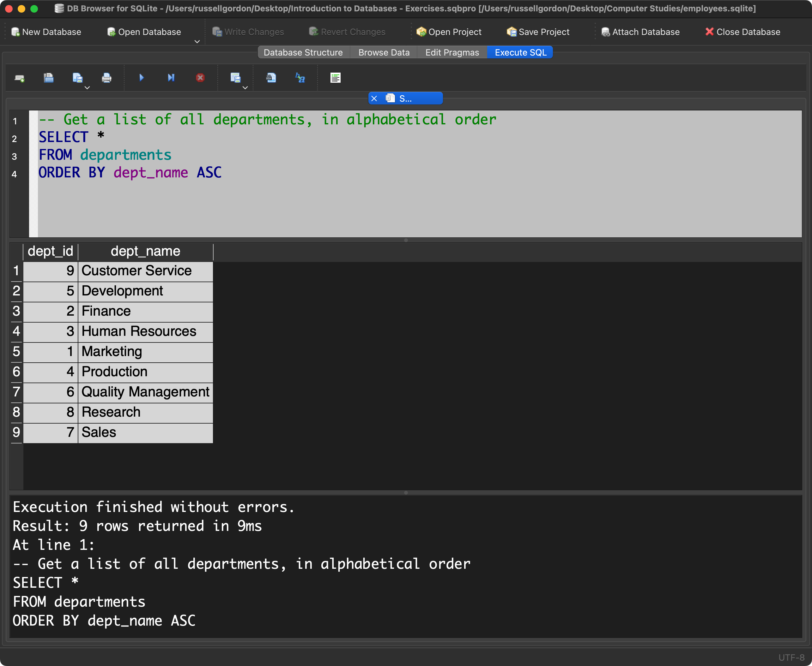The width and height of the screenshot is (812, 666).
Task: Switch to the Browse Data tab
Action: coord(384,52)
